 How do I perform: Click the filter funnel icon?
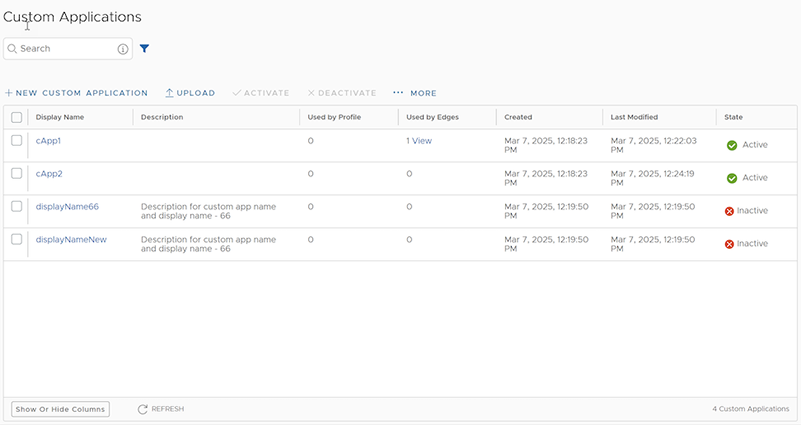pos(145,48)
